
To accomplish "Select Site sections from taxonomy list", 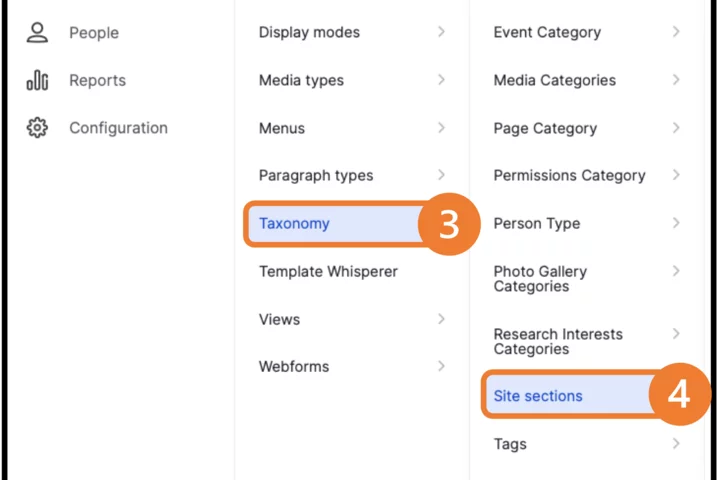I will pos(538,396).
